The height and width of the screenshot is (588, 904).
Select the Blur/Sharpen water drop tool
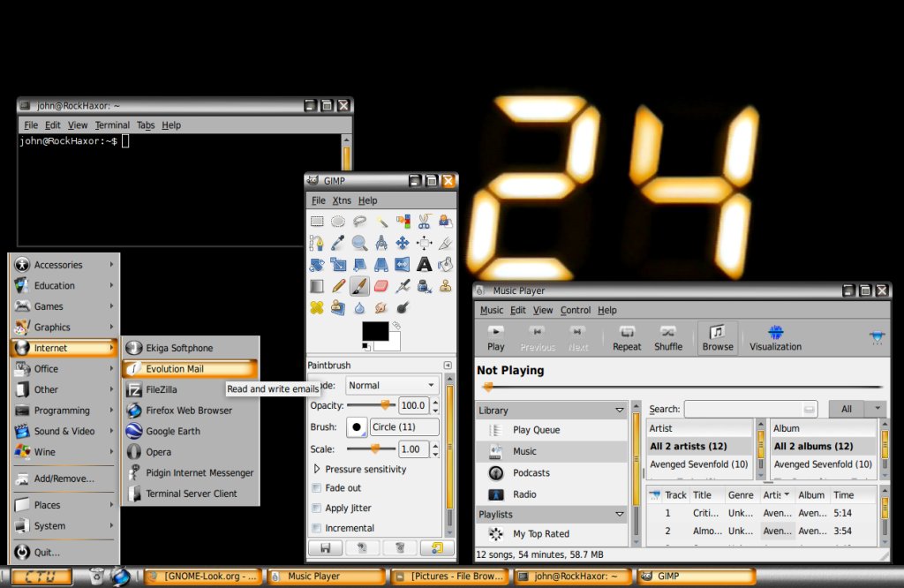coord(360,307)
